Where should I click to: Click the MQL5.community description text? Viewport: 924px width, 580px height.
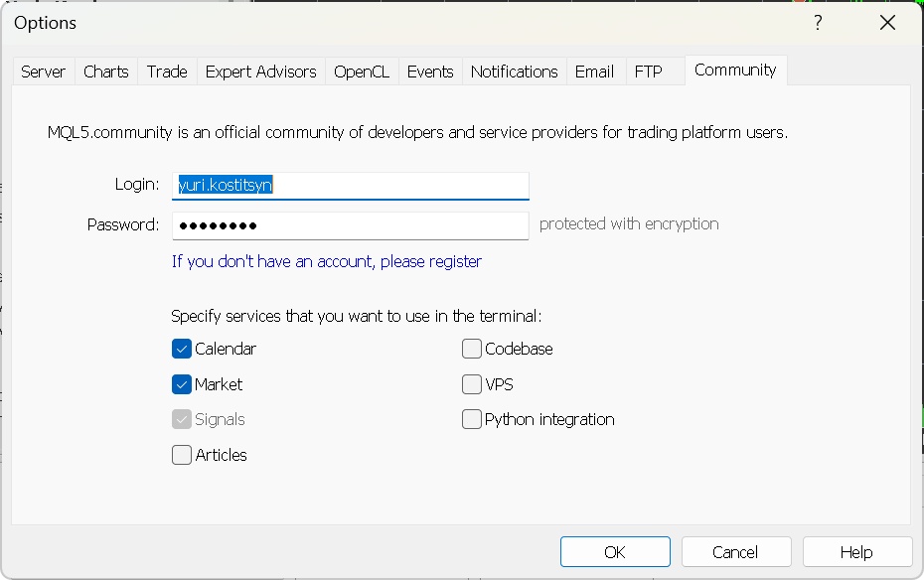coord(417,132)
